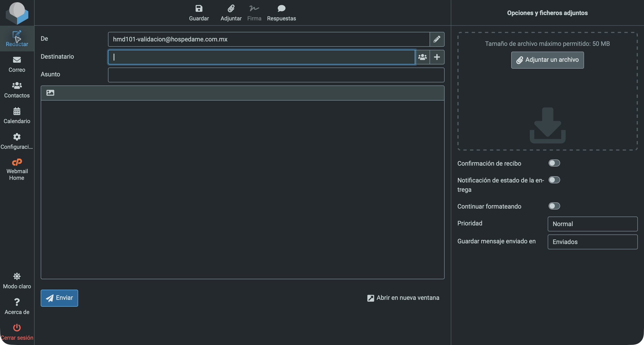The image size is (644, 345).
Task: Click the plus icon to add header
Action: click(437, 57)
